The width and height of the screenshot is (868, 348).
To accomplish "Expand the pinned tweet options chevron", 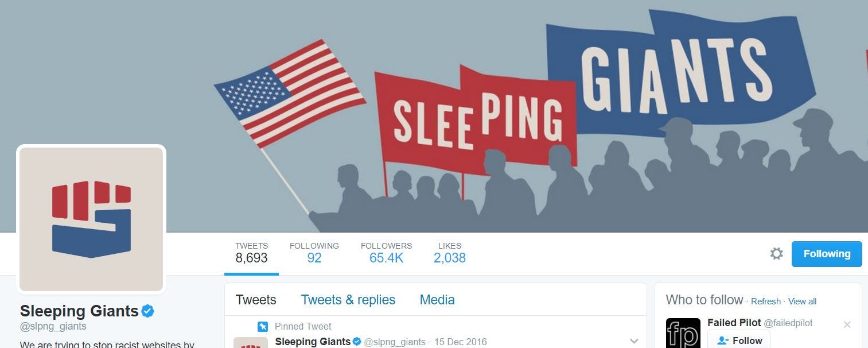I will [634, 341].
